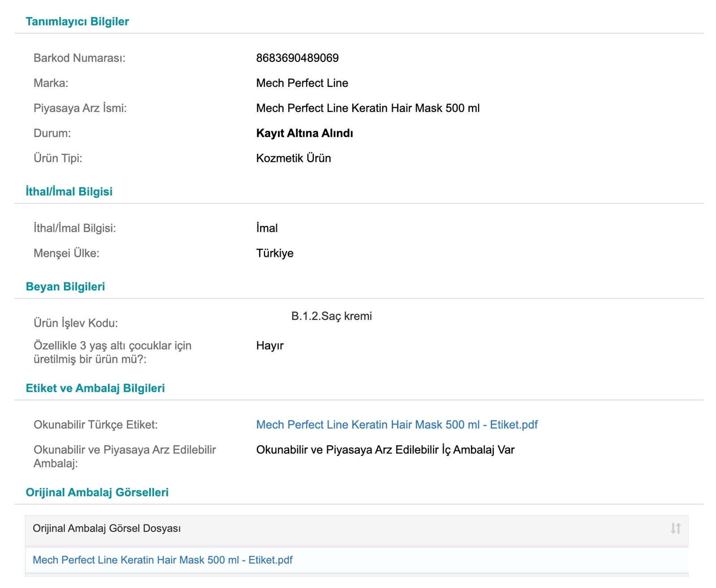The image size is (716, 588).
Task: Click the Tanımlayıcı Bilgiler section heading
Action: [77, 22]
